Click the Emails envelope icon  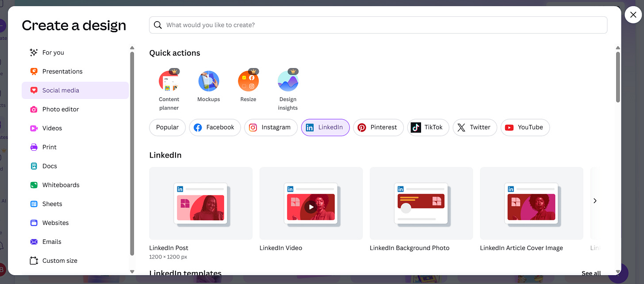pyautogui.click(x=34, y=242)
